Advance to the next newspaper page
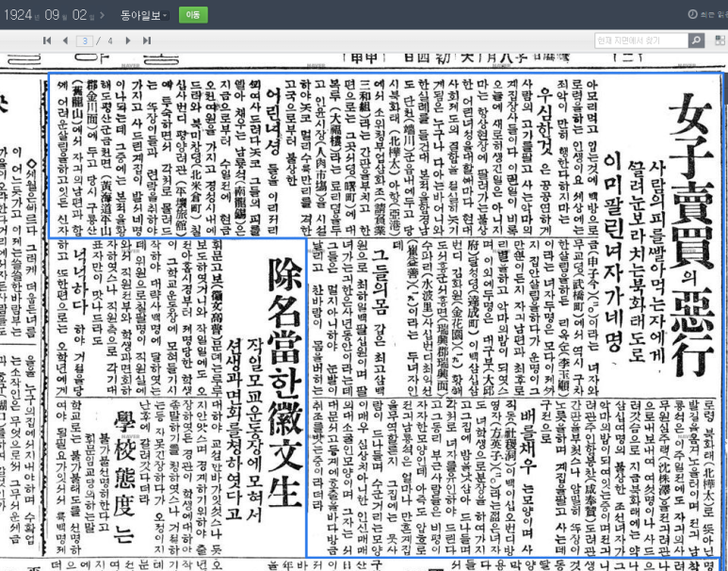This screenshot has height=571, width=728. [x=129, y=41]
